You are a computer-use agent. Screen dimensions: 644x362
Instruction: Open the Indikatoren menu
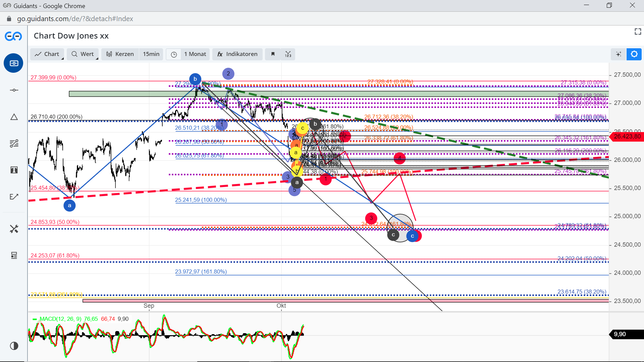point(237,54)
